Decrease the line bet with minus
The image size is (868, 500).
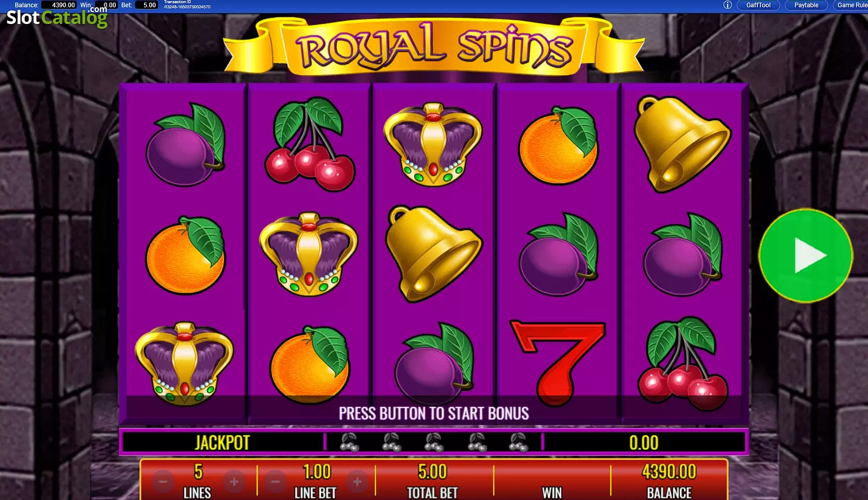276,482
